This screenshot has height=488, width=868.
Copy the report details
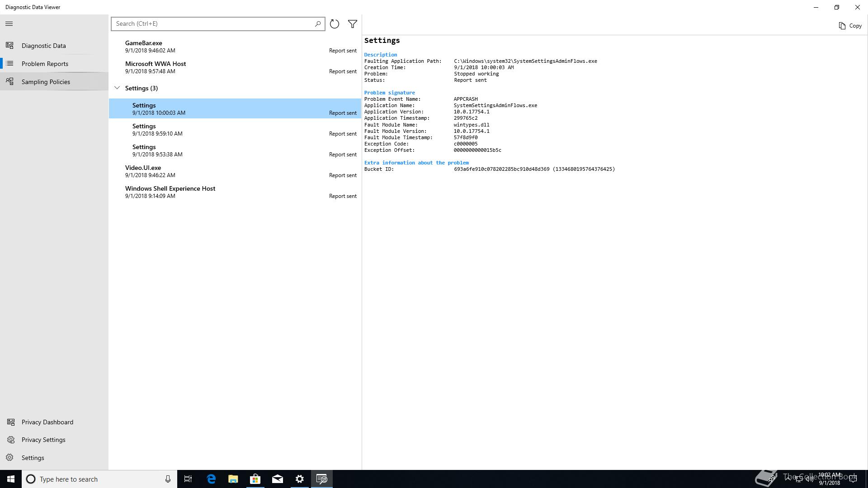(x=850, y=26)
